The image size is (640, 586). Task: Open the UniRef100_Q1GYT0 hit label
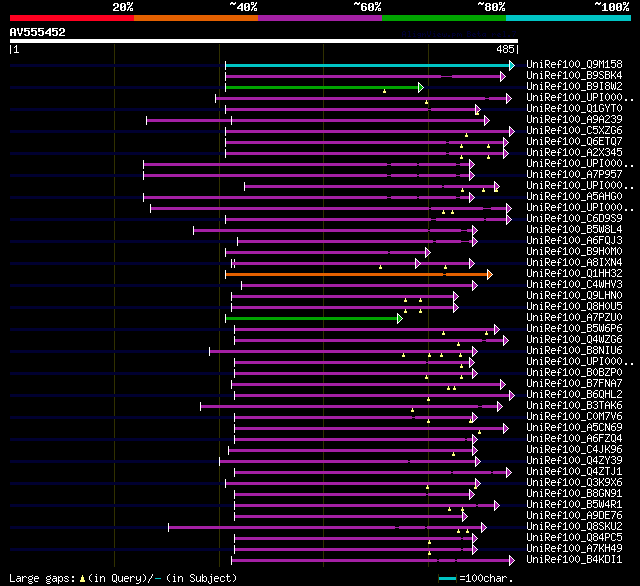click(x=574, y=109)
